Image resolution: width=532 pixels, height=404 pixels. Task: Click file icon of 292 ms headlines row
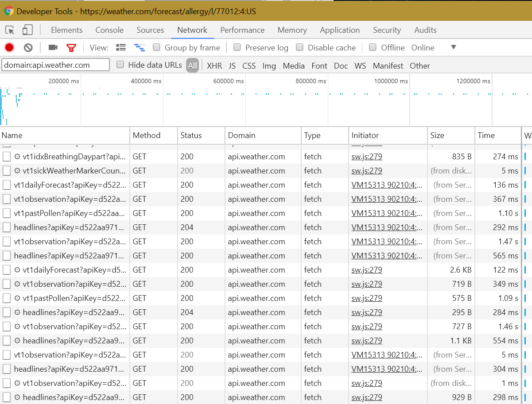[x=7, y=227]
